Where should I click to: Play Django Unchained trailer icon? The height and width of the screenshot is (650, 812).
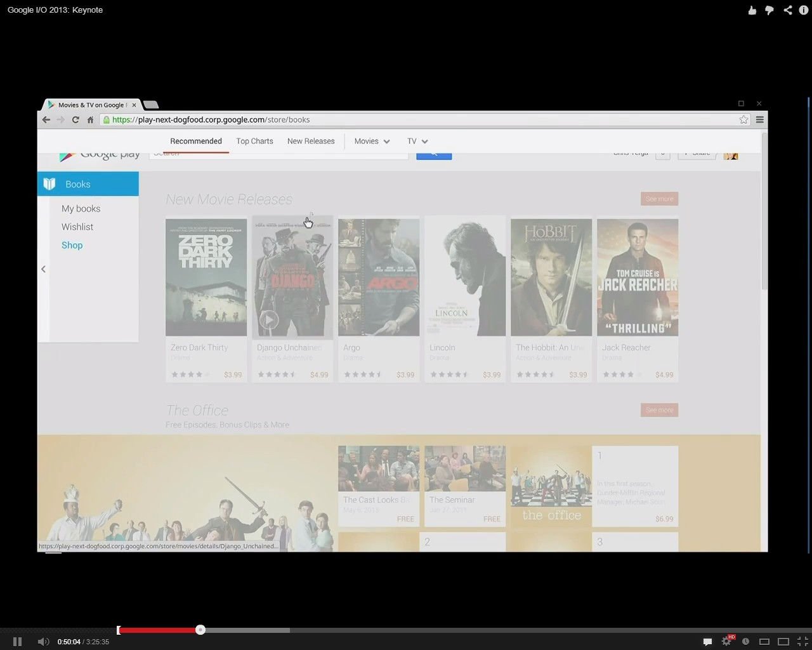point(268,319)
